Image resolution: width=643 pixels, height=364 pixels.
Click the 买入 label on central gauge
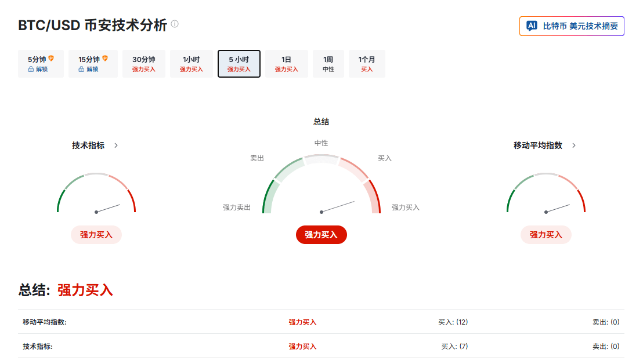coord(385,158)
